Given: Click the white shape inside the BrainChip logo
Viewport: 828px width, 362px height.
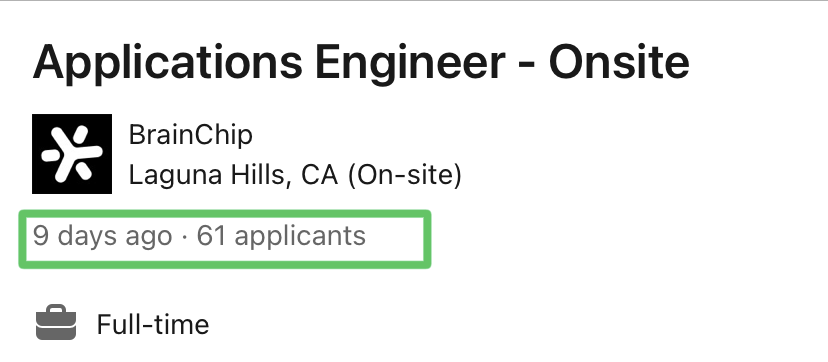Looking at the screenshot, I should 72,154.
